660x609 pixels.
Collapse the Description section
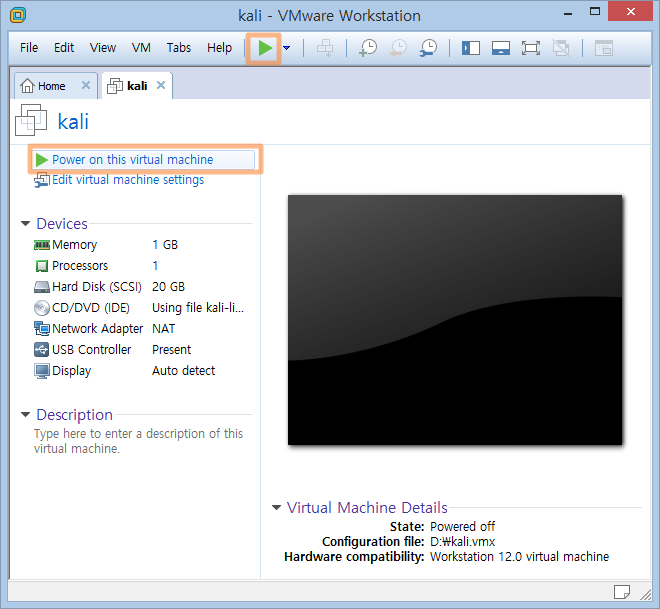click(x=26, y=415)
